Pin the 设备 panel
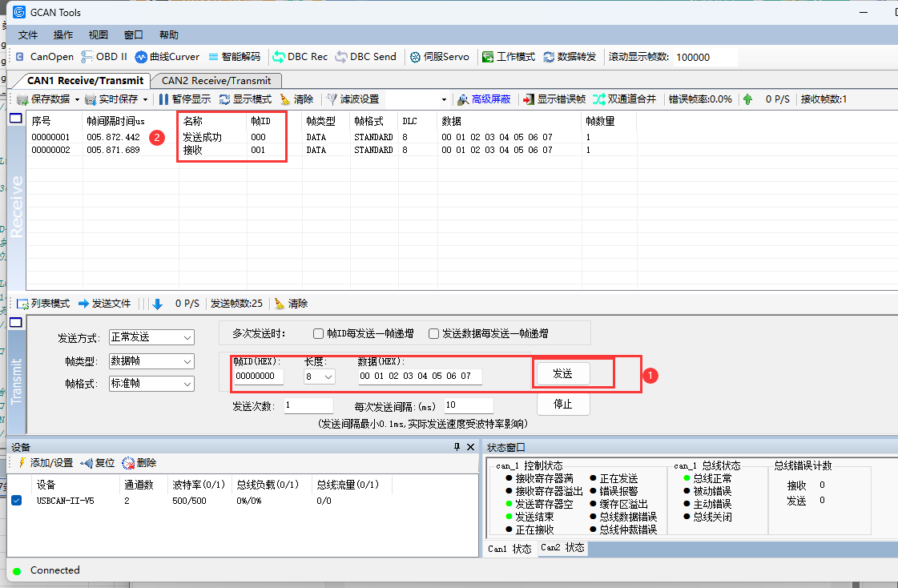Screen dimensions: 898x588 point(457,446)
